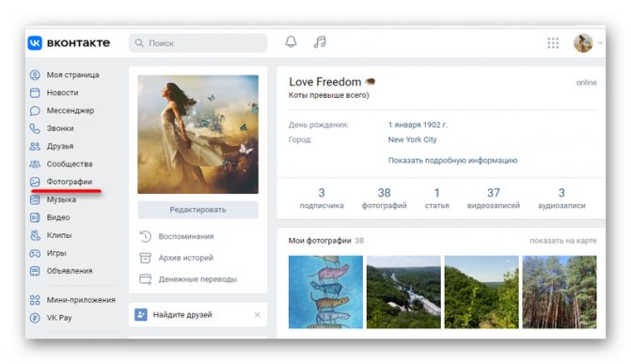Click Показать подробную информацию
Viewport: 631px width, 364px height.
tap(452, 160)
